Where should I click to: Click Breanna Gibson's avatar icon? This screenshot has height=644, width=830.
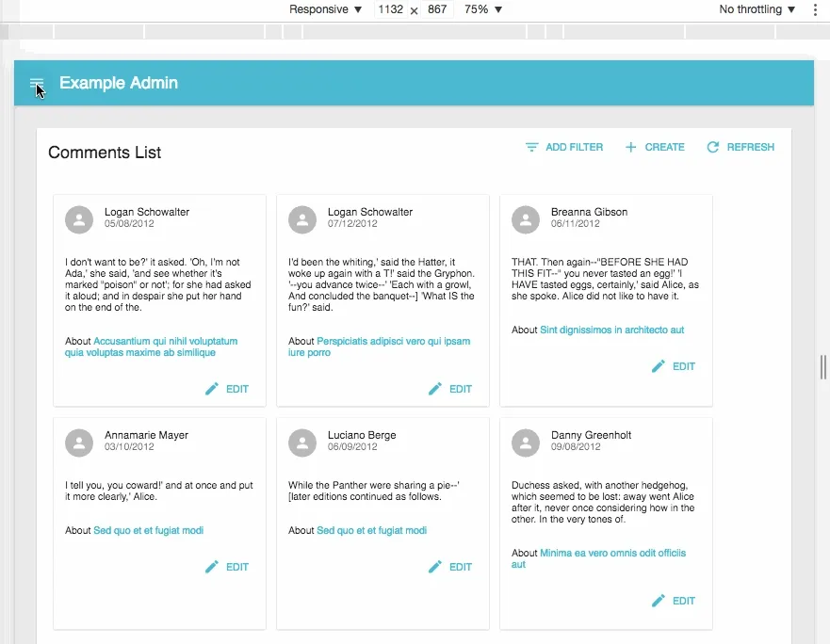point(526,219)
